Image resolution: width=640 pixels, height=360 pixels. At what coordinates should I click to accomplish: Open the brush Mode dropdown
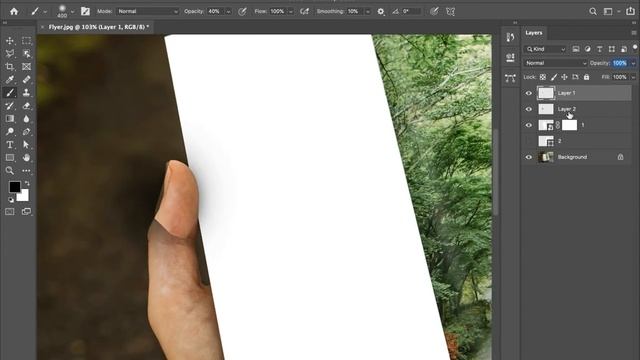tap(148, 11)
